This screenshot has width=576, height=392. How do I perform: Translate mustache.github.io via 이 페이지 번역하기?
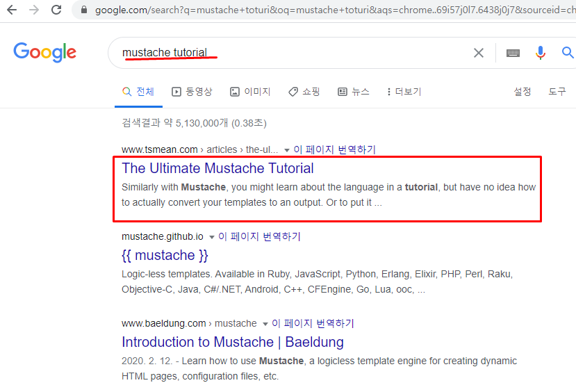(259, 236)
